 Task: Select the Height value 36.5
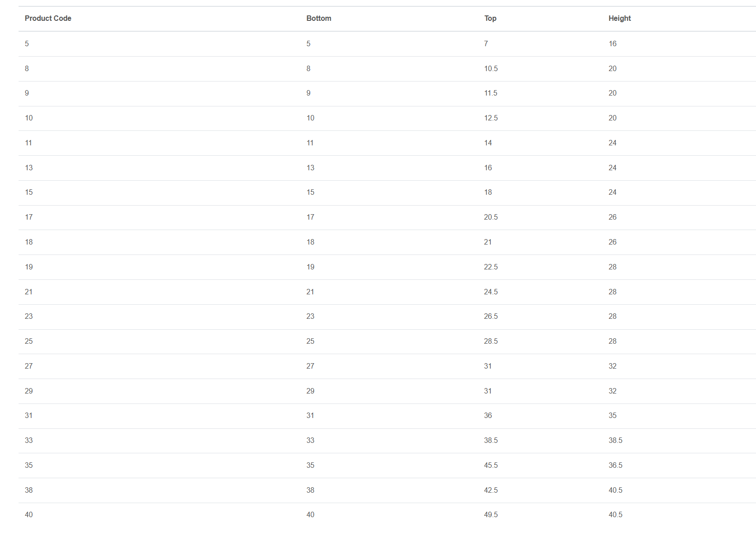(615, 466)
